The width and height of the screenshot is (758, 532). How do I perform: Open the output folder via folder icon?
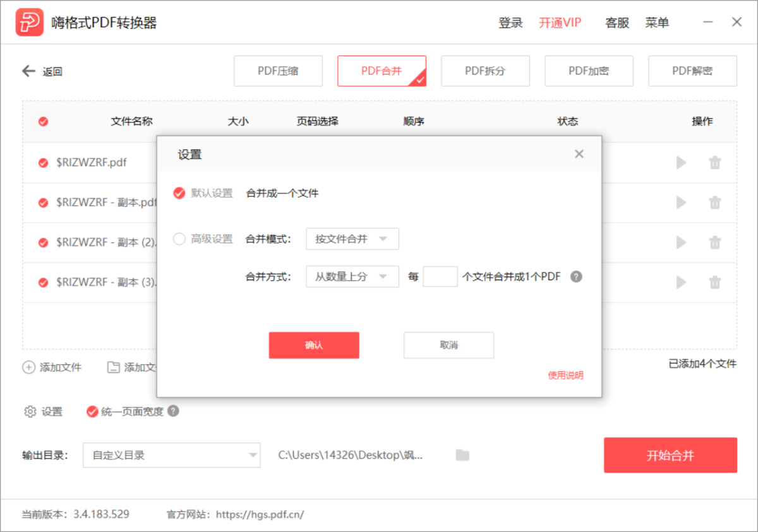pos(462,455)
